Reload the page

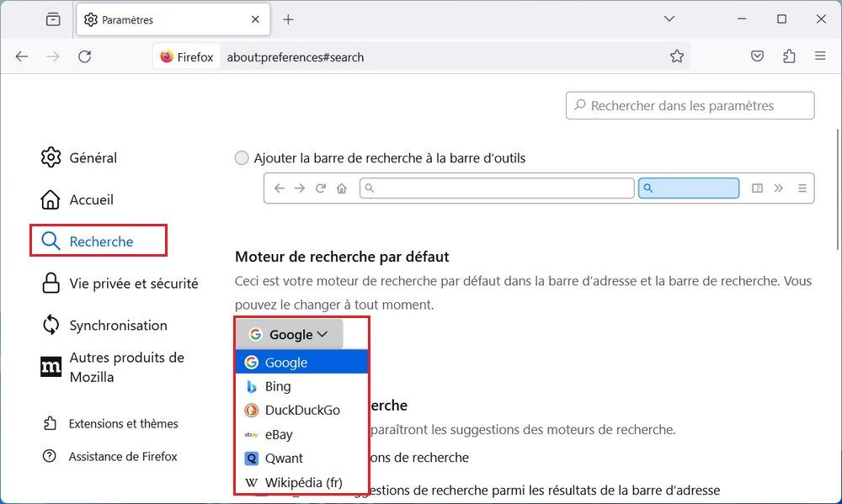[x=83, y=56]
